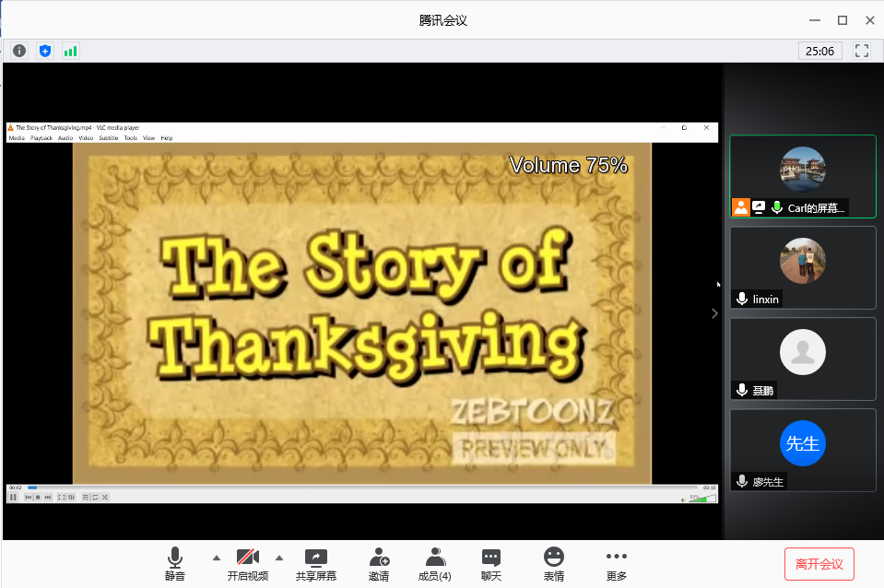The height and width of the screenshot is (588, 884).
Task: Check the green network signal icon
Action: (x=70, y=51)
